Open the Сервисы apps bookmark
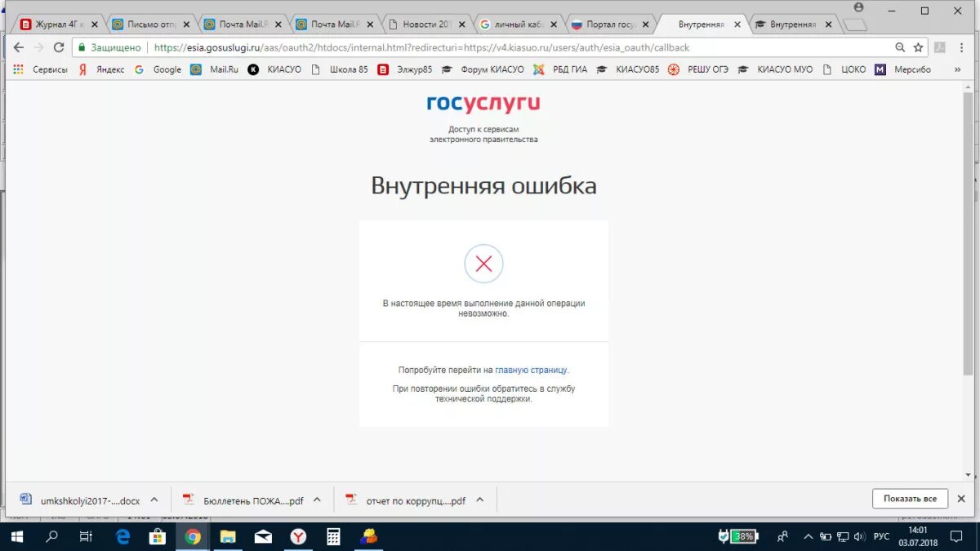Viewport: 980px width, 551px height. pos(40,69)
